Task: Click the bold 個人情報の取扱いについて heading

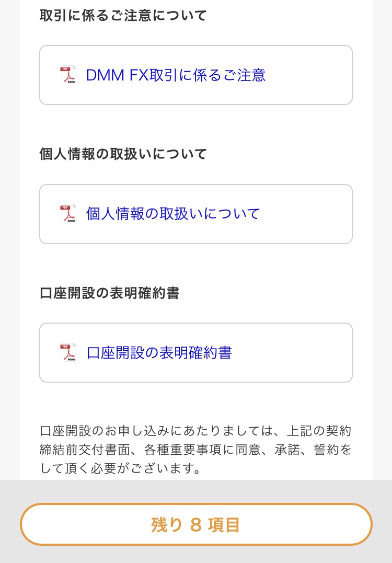Action: (x=123, y=154)
